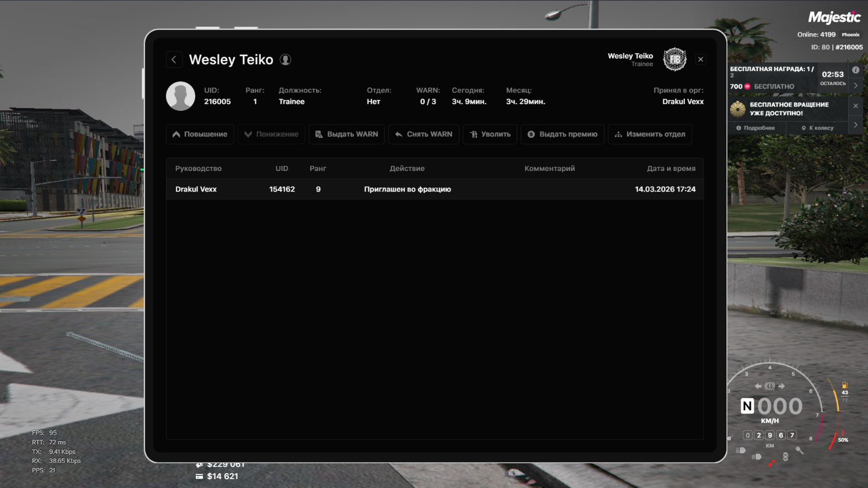The height and width of the screenshot is (488, 868).
Task: Click the 02:53 reward timer
Action: point(833,74)
